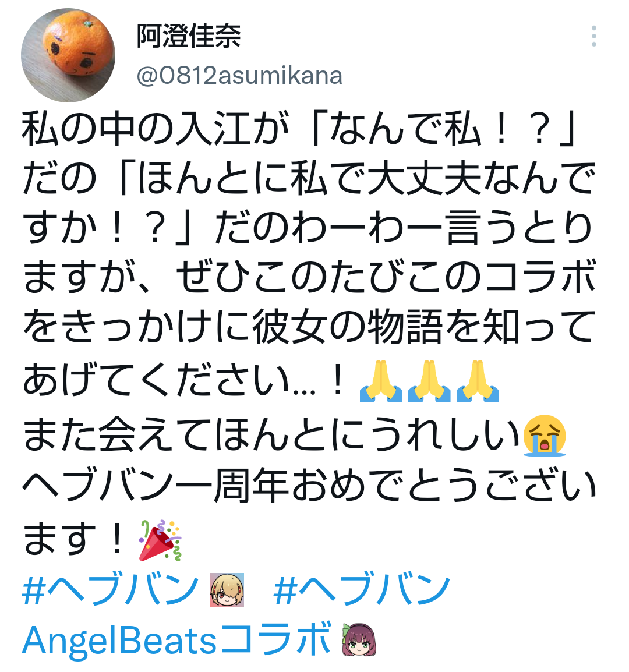629x672 pixels.
Task: Open the first #ヘブバン hashtag
Action: 110,590
